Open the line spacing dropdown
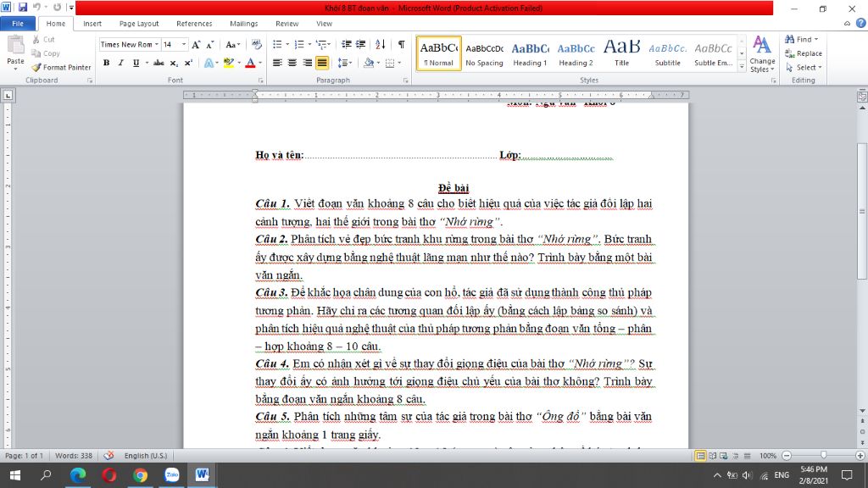 pos(350,63)
